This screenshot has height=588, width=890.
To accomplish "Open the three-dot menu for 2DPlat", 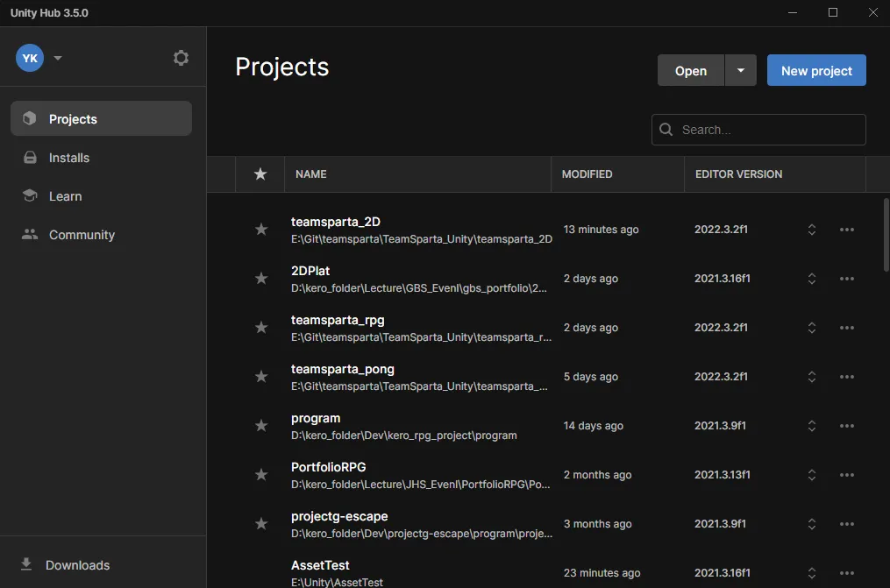I will [847, 279].
